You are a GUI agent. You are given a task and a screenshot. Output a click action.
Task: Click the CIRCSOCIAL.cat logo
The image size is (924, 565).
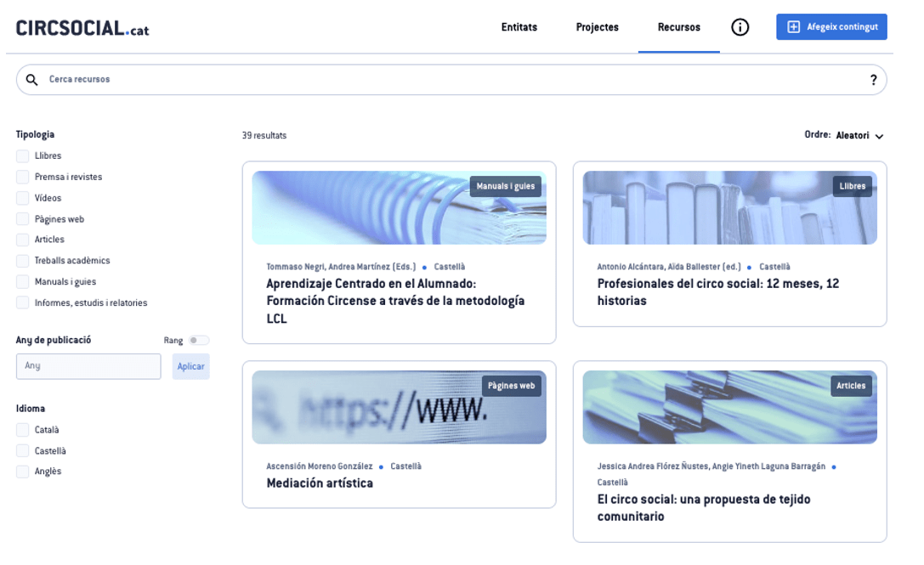point(82,28)
